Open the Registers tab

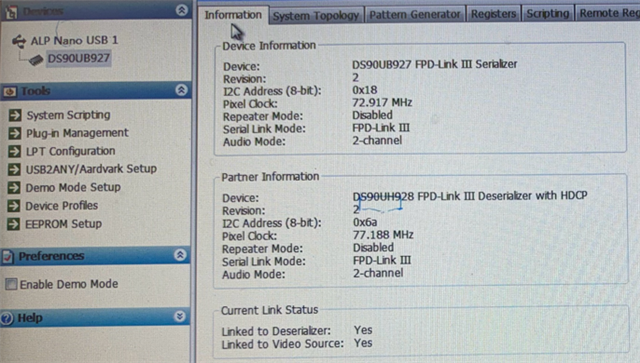pyautogui.click(x=493, y=14)
